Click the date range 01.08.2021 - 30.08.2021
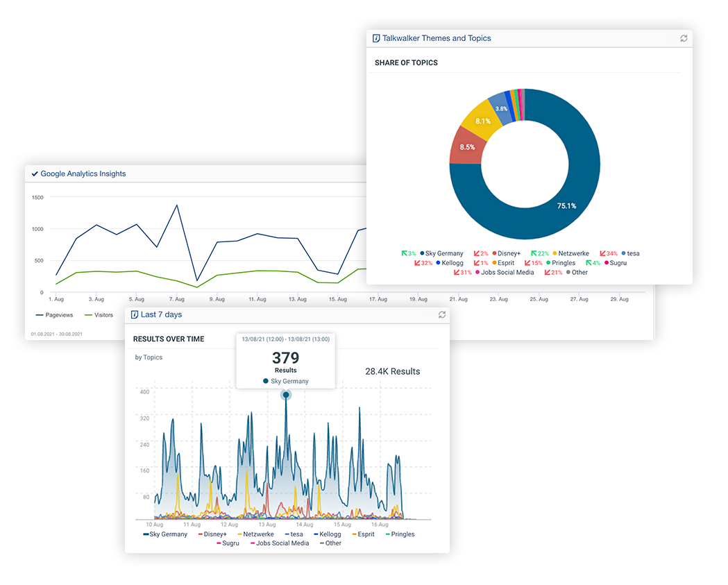The height and width of the screenshot is (585, 728). tap(57, 334)
